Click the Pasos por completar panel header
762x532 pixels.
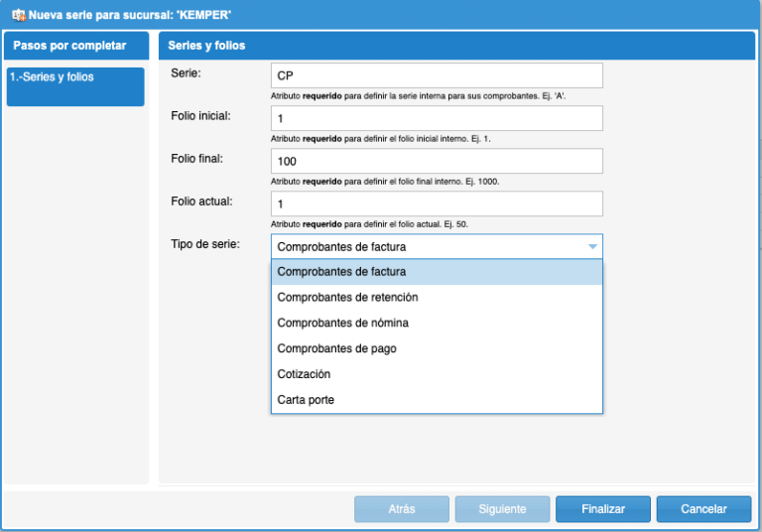coord(75,46)
